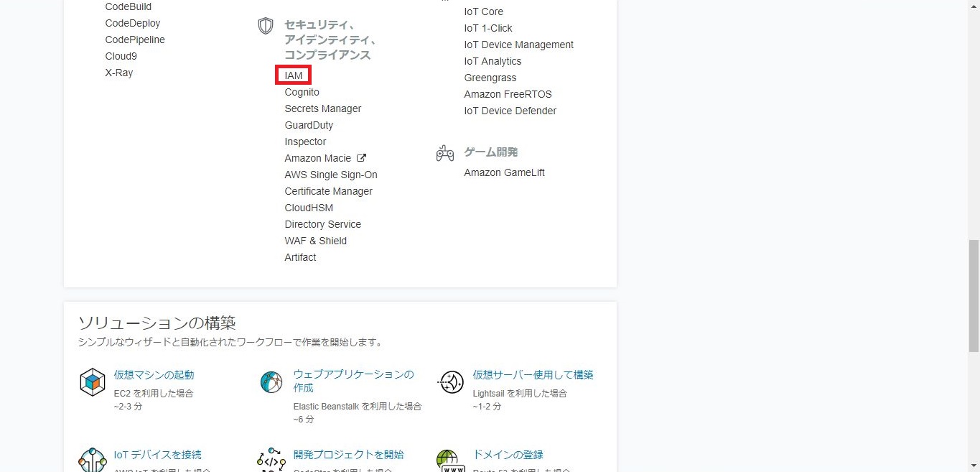Click the IoT device connect icon
This screenshot has height=472, width=980.
tap(93, 460)
